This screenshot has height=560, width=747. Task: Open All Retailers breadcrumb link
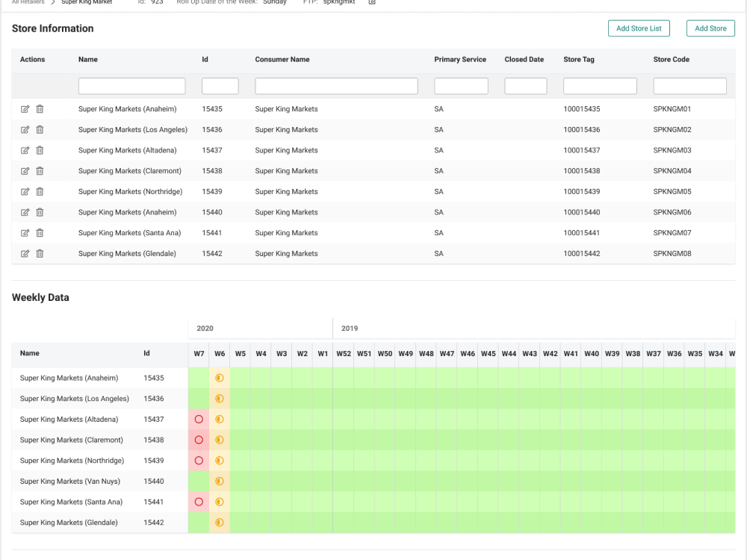pos(28,2)
